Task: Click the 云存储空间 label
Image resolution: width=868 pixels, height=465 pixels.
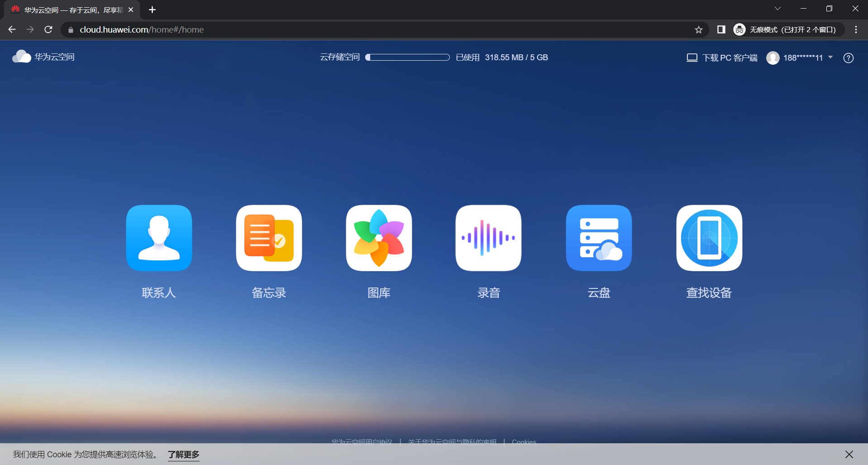Action: [340, 57]
